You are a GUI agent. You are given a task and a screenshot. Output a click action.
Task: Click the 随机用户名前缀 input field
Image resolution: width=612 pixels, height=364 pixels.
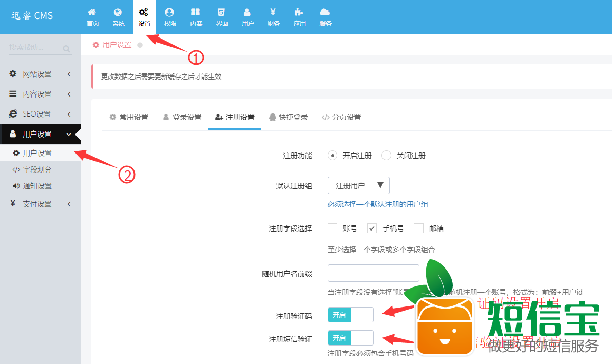pyautogui.click(x=373, y=273)
